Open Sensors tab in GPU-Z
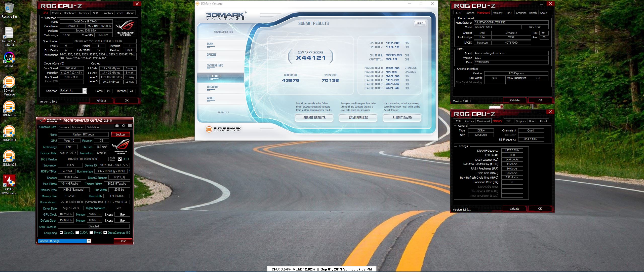644x272 pixels. 64,127
